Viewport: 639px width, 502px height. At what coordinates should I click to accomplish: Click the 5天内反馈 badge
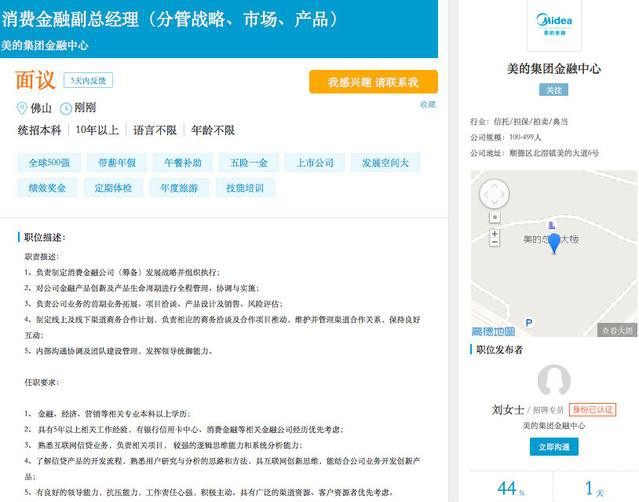88,80
